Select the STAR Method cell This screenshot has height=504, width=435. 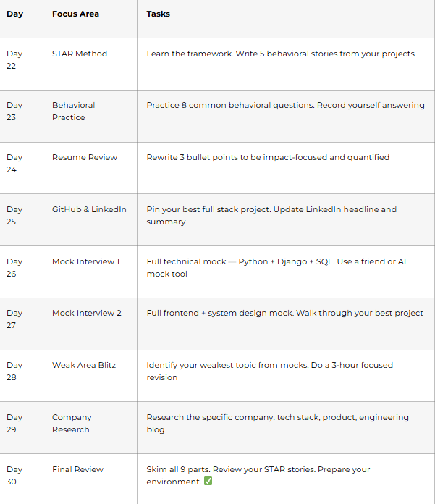[80, 54]
